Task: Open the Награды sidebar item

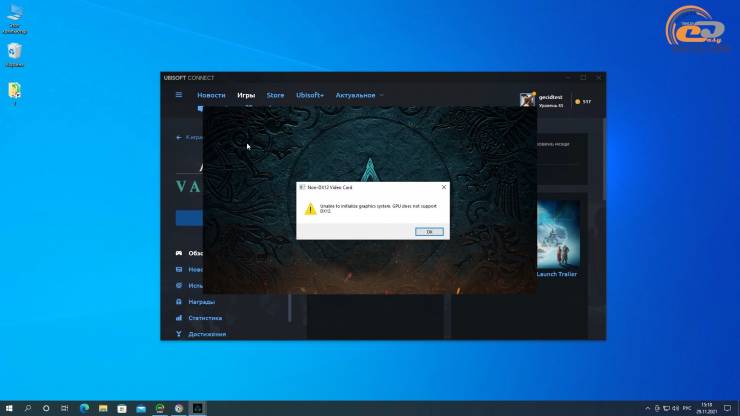Action: pyautogui.click(x=202, y=302)
